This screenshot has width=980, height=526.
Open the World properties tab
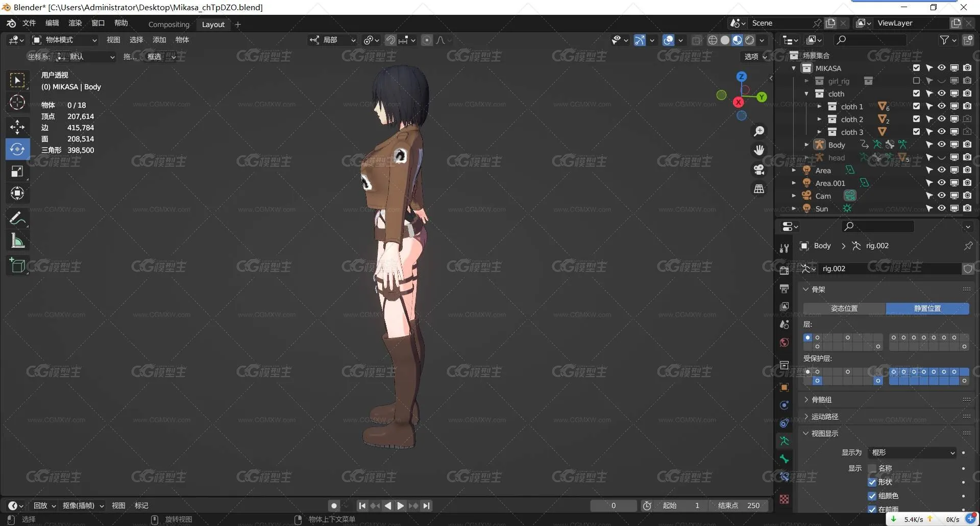785,343
